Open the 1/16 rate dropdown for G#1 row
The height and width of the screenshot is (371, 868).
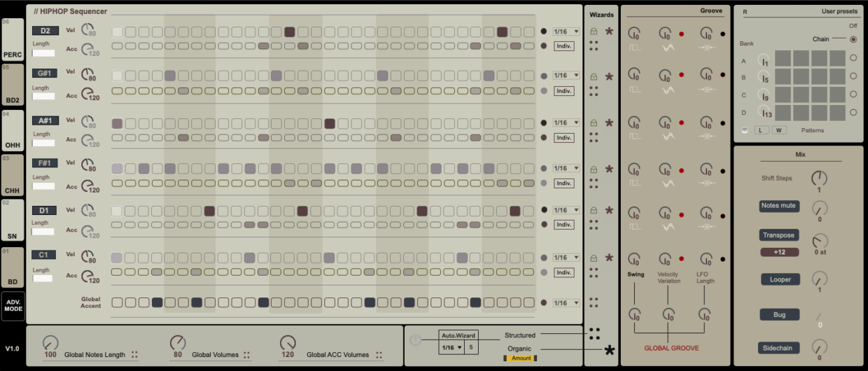[566, 76]
